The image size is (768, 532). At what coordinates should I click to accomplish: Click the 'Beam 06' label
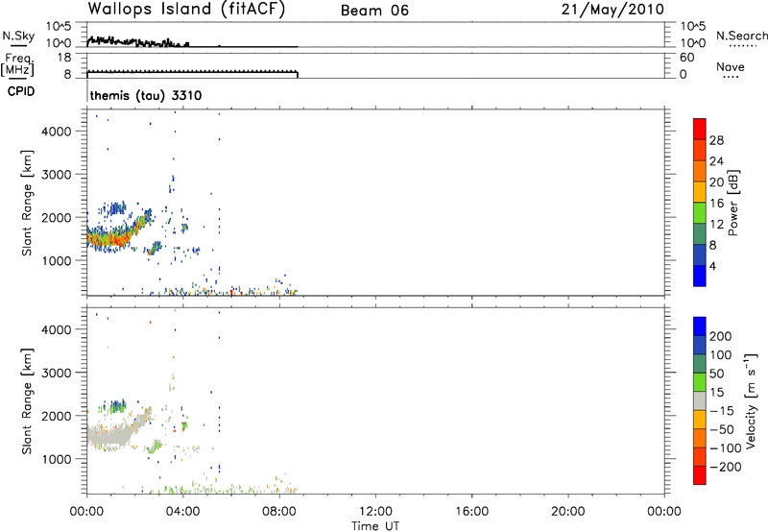[374, 11]
